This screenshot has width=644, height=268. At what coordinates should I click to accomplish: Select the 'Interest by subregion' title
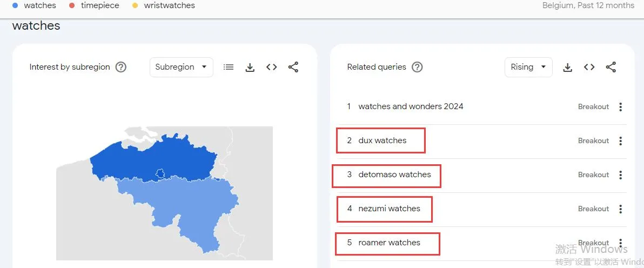(x=70, y=67)
